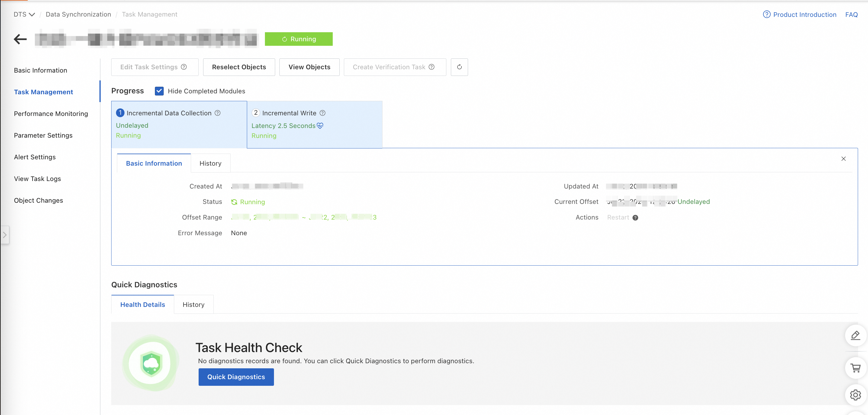
Task: Expand the collapsed left side panel arrow
Action: coord(5,235)
